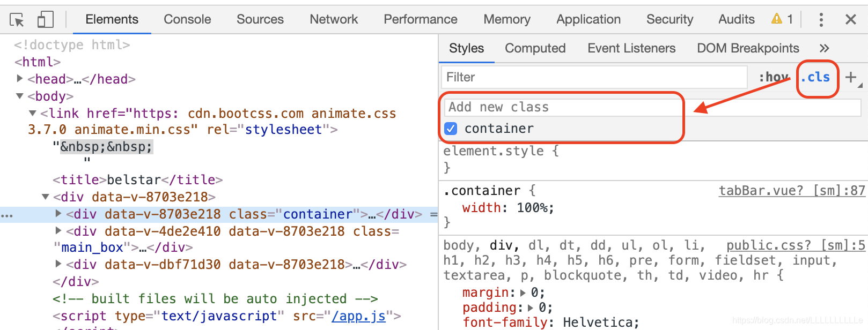Viewport: 868px width, 330px height.
Task: Open the public.css source link
Action: click(796, 245)
